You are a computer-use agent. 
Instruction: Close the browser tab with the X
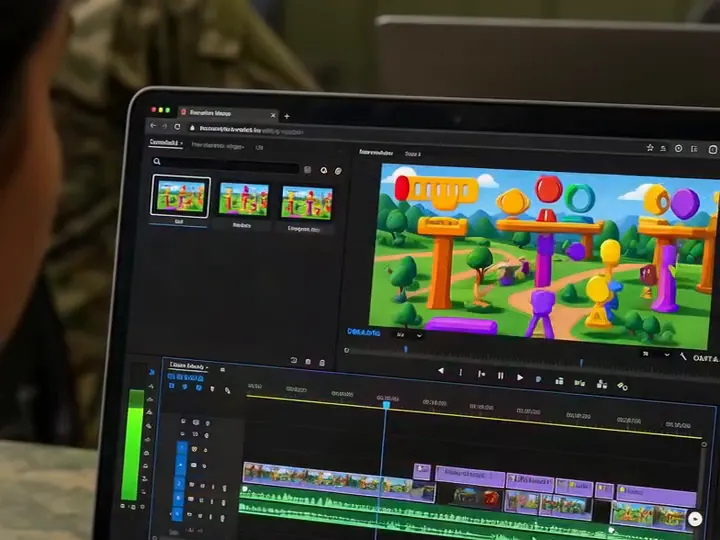(x=273, y=115)
